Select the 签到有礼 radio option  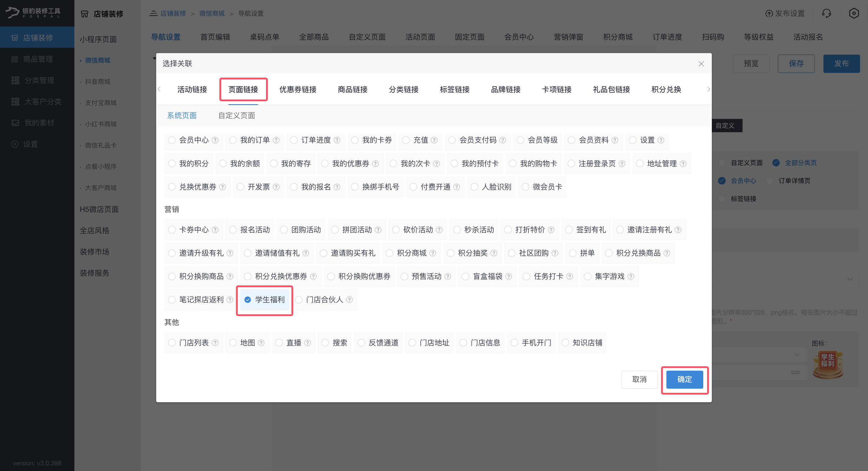click(x=569, y=230)
